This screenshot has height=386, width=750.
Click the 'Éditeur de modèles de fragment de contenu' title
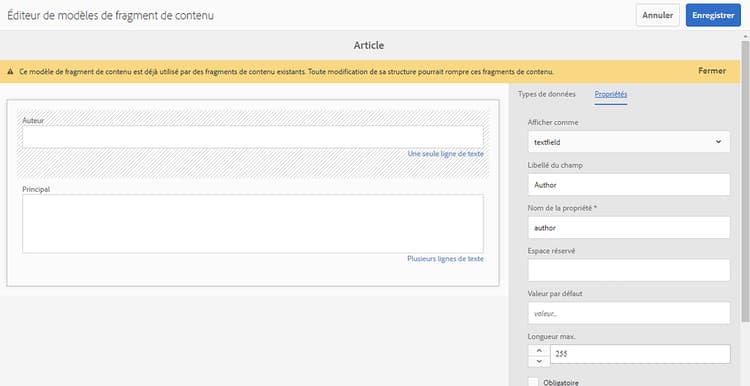[110, 15]
